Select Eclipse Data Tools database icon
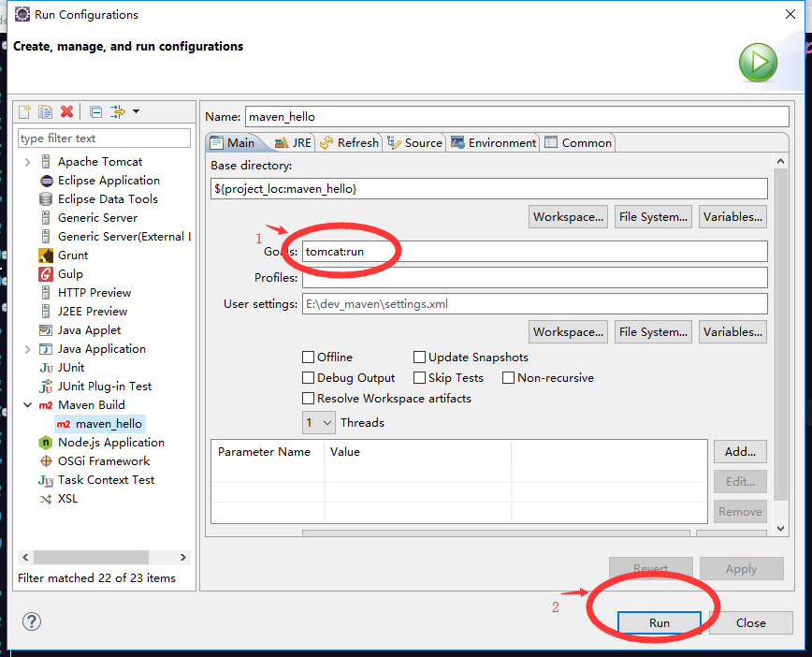Screen dimensions: 812x657 (46, 199)
